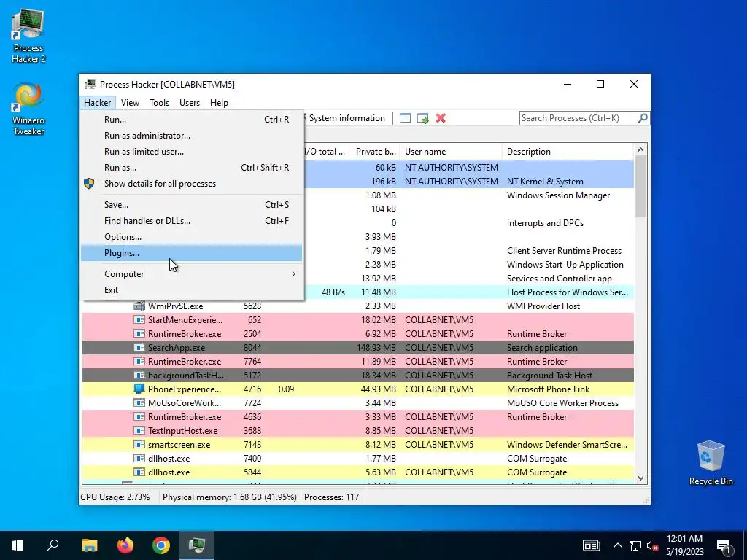
Task: Open taskbar Search magnifier
Action: (x=53, y=545)
